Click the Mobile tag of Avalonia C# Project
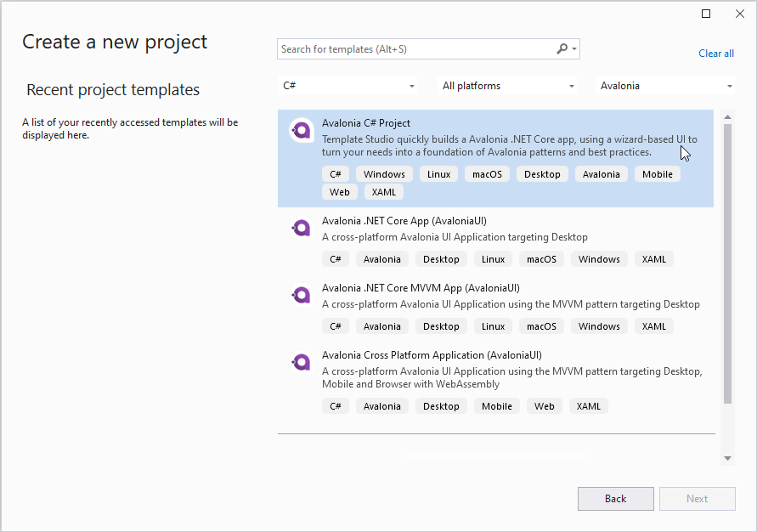Screen dimensions: 757x532 (x=657, y=174)
